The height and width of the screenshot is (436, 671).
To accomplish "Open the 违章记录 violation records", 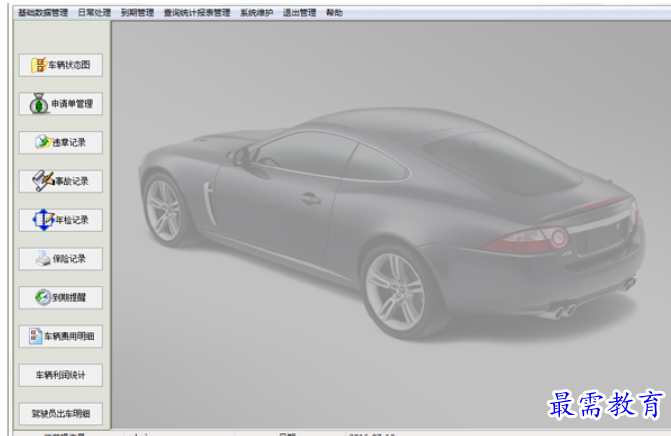I will click(61, 142).
